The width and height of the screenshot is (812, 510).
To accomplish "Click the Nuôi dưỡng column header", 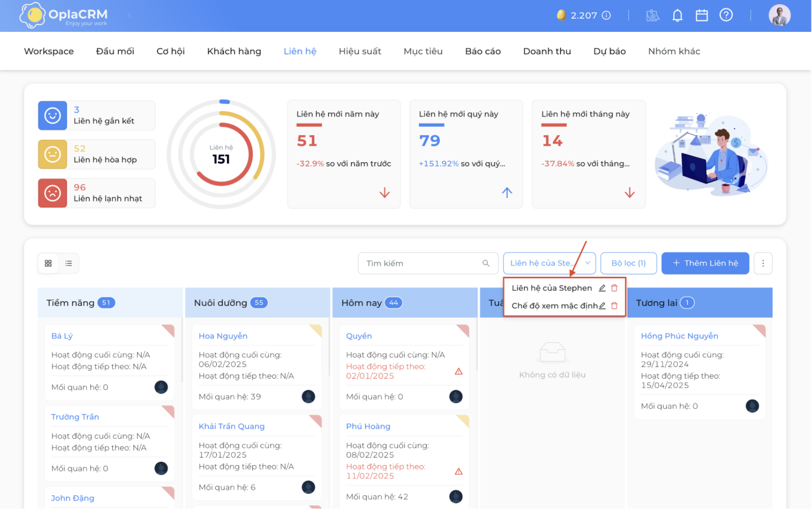I will [x=257, y=303].
